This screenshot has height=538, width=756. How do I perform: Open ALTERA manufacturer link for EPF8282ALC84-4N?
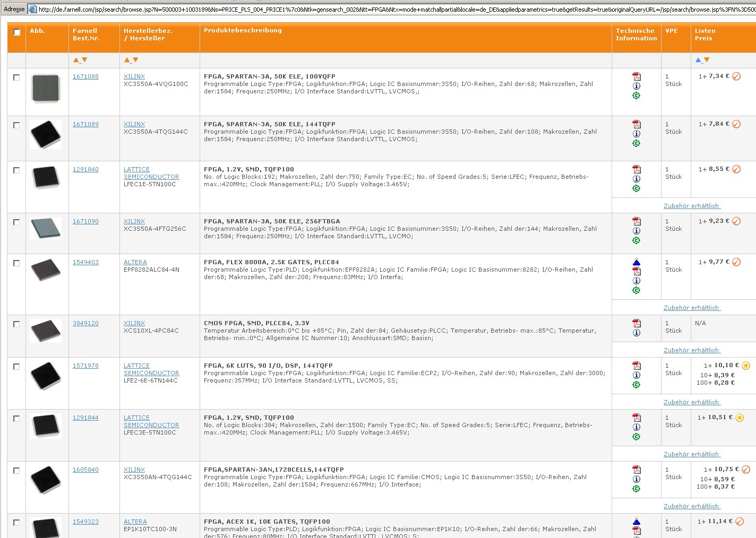tap(135, 262)
